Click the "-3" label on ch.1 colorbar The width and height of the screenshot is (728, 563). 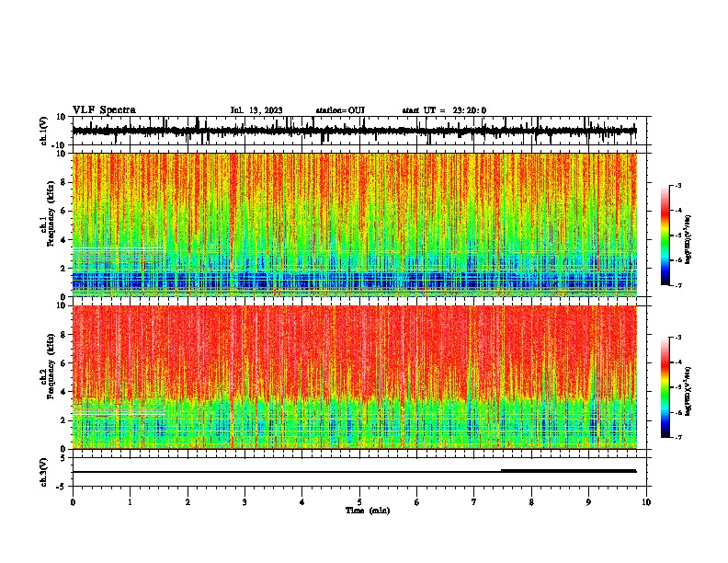[x=678, y=185]
